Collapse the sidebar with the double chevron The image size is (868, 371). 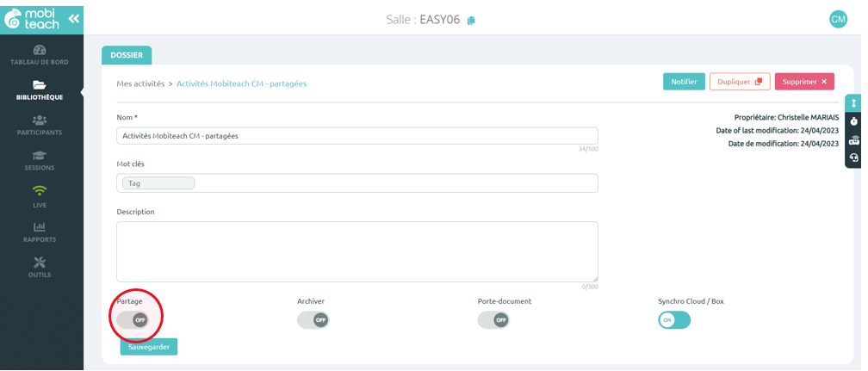point(74,19)
